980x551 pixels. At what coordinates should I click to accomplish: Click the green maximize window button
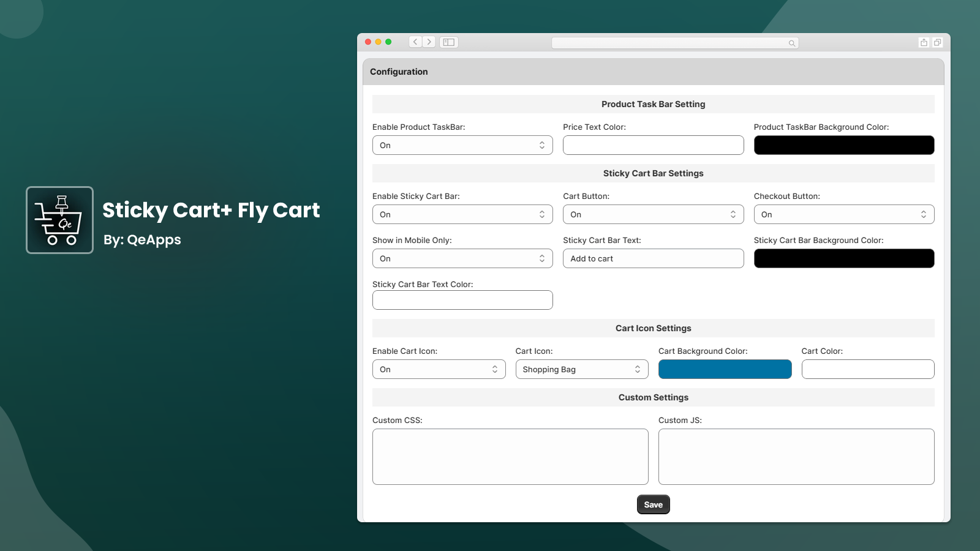coord(388,42)
